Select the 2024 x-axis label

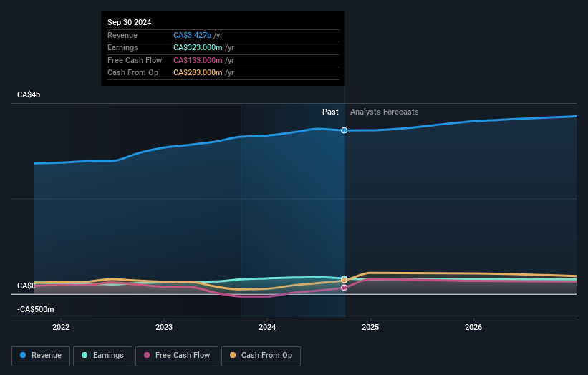coord(267,327)
